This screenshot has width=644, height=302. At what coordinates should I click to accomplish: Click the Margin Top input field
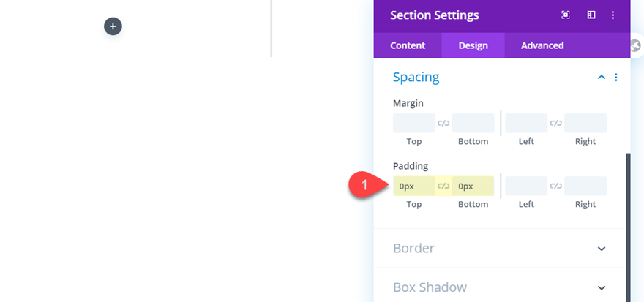414,124
